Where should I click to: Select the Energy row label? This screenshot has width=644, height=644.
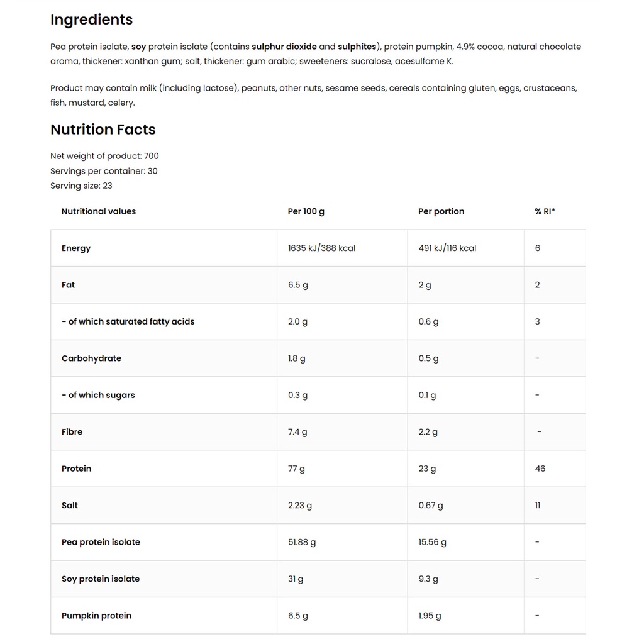[x=76, y=248]
